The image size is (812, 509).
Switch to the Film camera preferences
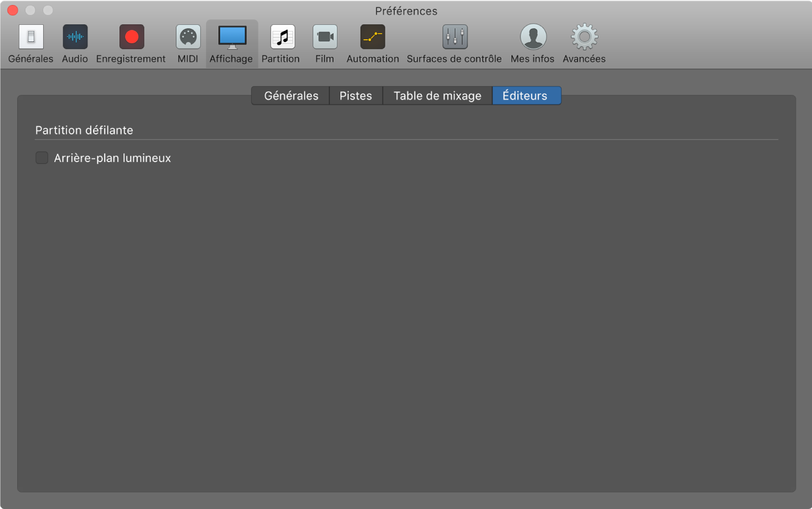coord(325,38)
